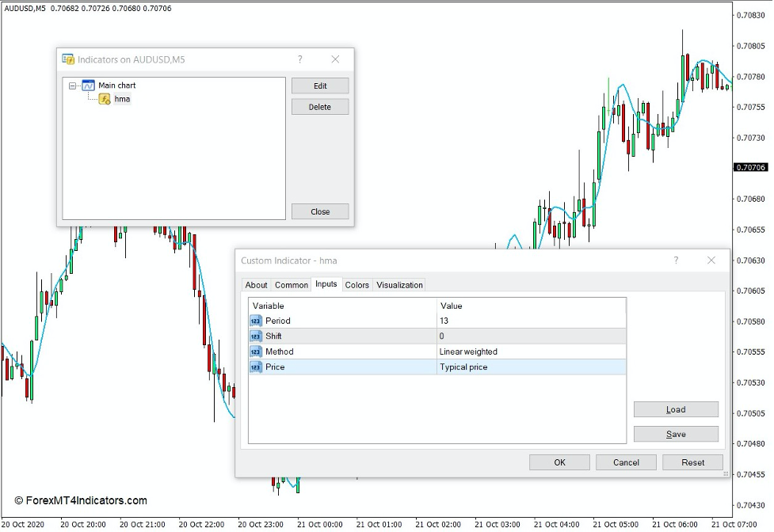774x532 pixels.
Task: Click the hma function icon in the tree
Action: (x=104, y=99)
